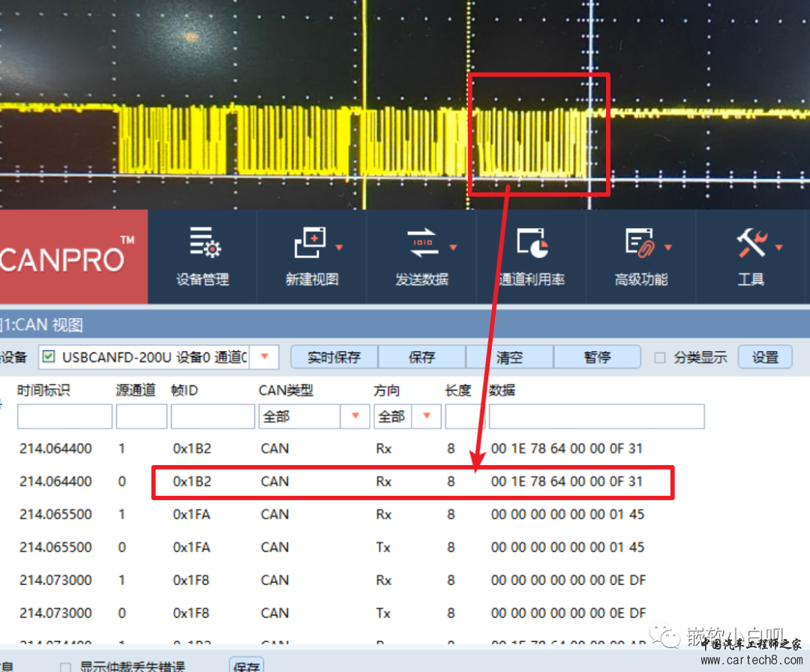Image resolution: width=810 pixels, height=672 pixels.
Task: Click timestamp 214.065500 on channel 1 row
Action: 55,514
